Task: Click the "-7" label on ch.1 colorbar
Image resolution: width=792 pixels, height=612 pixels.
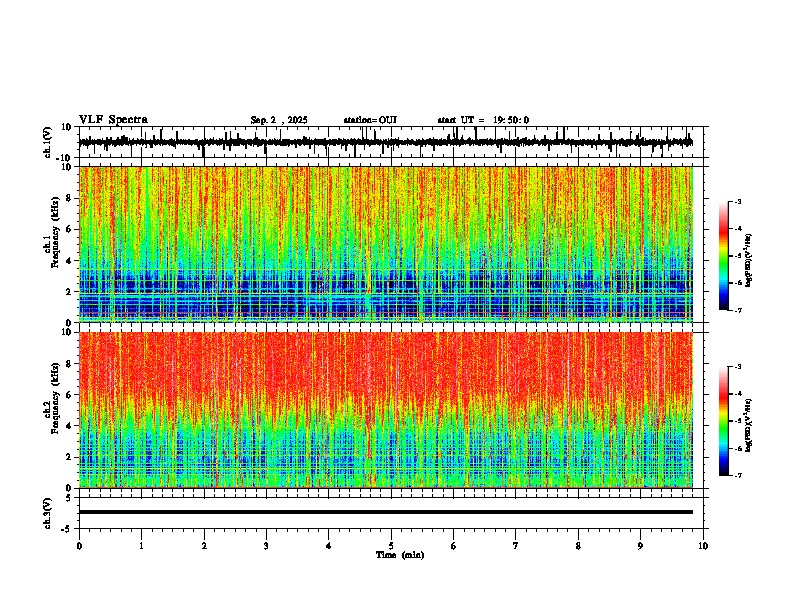Action: pyautogui.click(x=738, y=310)
